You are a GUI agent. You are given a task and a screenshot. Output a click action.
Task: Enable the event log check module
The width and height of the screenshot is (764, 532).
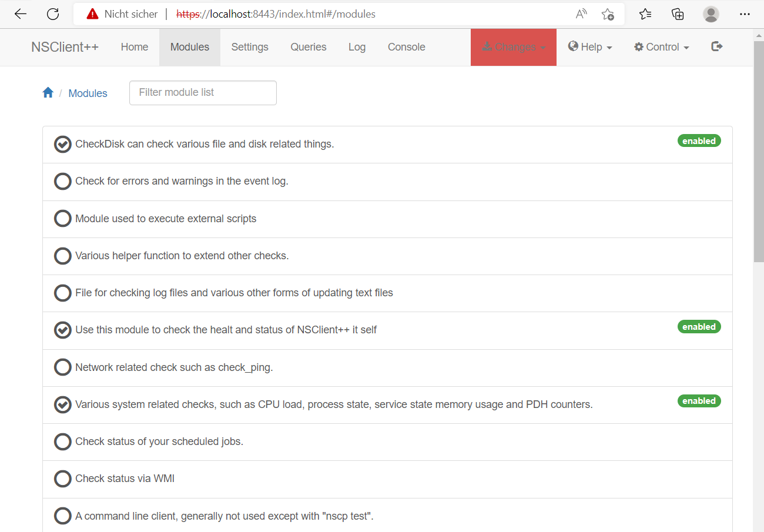coord(63,181)
